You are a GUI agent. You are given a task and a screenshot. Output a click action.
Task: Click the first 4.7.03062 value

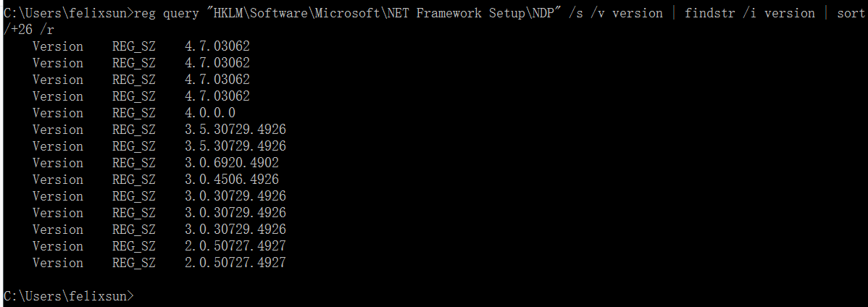pyautogui.click(x=217, y=46)
